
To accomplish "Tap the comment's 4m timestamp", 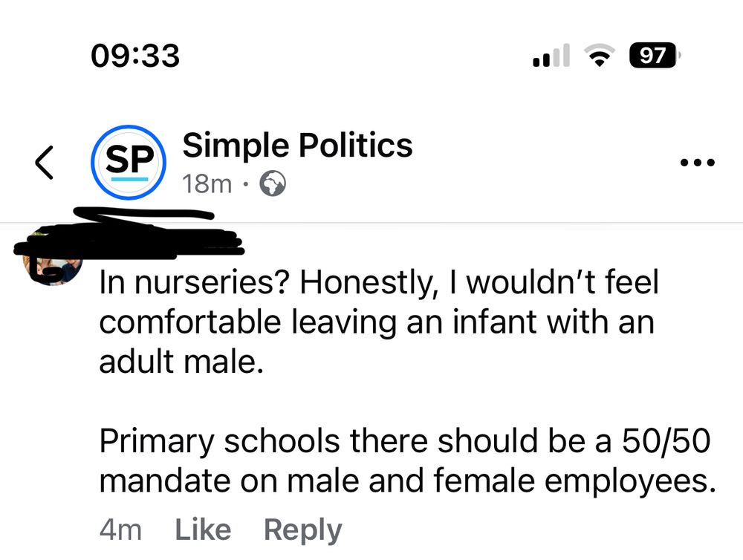I will [x=120, y=530].
